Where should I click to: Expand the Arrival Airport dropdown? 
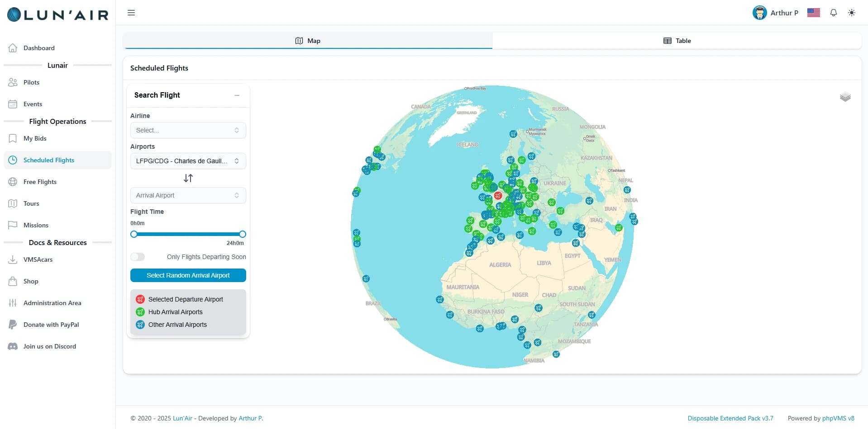(x=188, y=195)
